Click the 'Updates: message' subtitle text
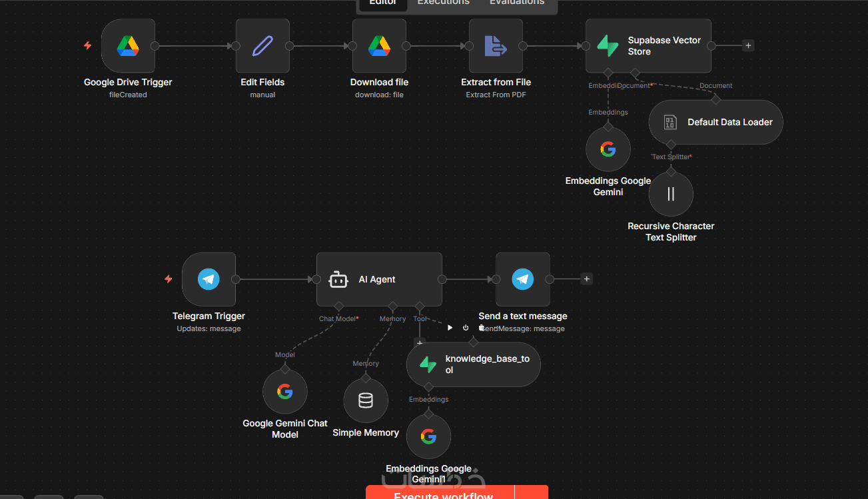868x499 pixels. tap(209, 328)
